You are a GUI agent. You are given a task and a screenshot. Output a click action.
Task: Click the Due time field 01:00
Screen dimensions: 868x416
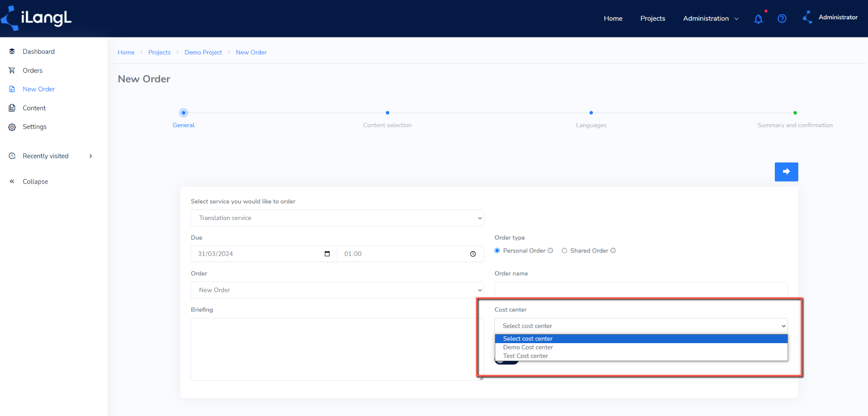click(410, 254)
